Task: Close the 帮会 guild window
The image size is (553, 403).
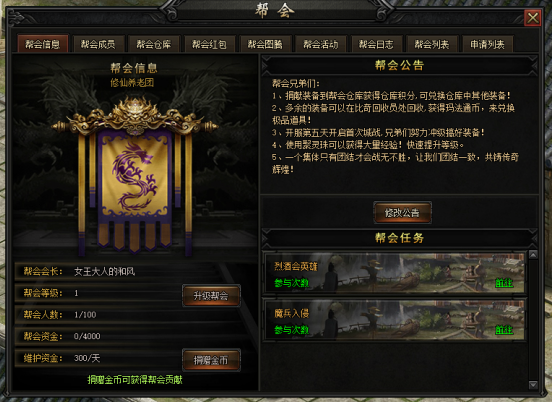Action: click(x=533, y=18)
